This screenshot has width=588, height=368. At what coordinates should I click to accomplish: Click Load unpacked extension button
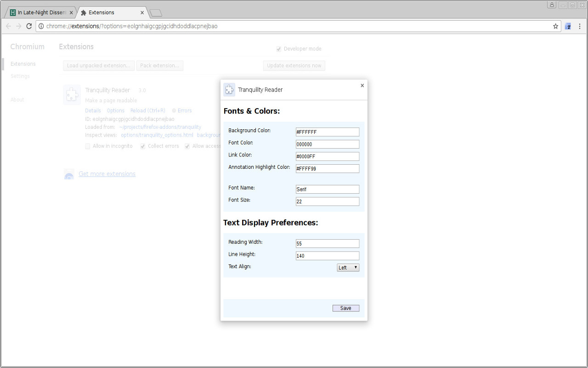pyautogui.click(x=99, y=66)
